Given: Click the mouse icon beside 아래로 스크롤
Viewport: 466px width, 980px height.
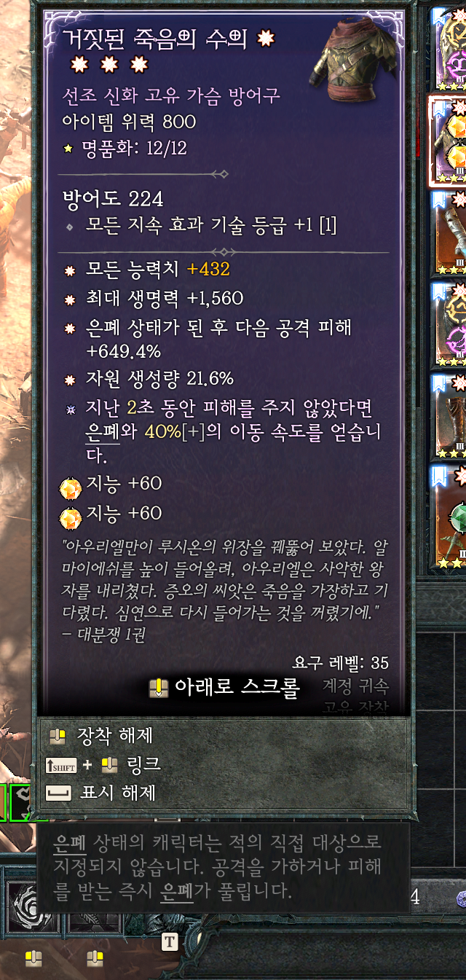Looking at the screenshot, I should (x=158, y=688).
